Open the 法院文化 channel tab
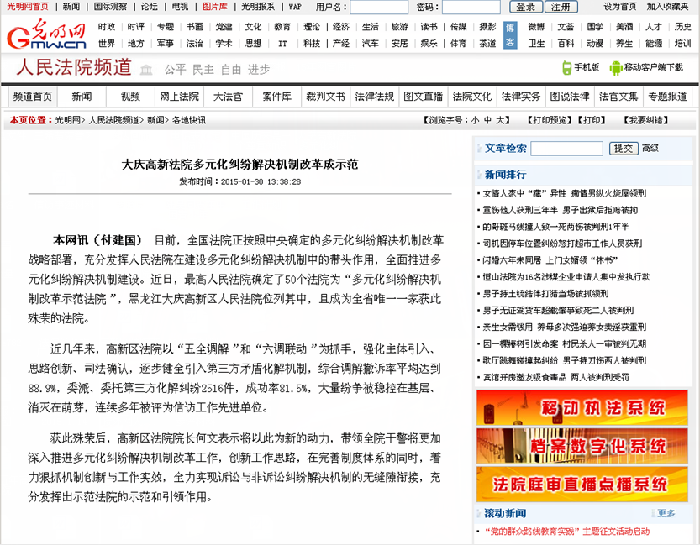The width and height of the screenshot is (700, 545). point(472,97)
